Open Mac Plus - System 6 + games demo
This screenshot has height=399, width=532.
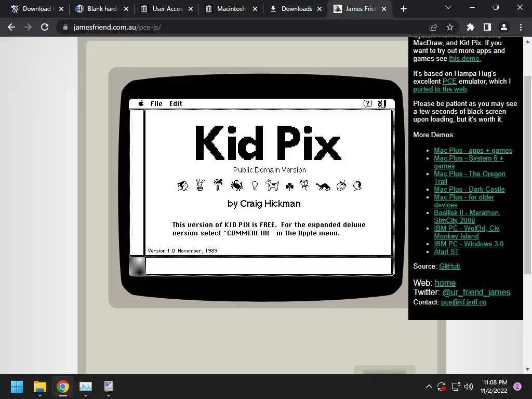point(469,162)
